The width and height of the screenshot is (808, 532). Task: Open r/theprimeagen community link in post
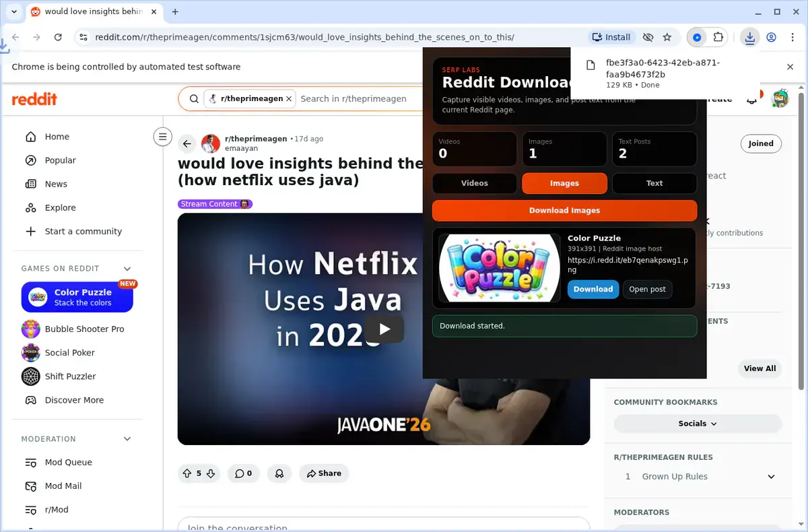tap(256, 139)
